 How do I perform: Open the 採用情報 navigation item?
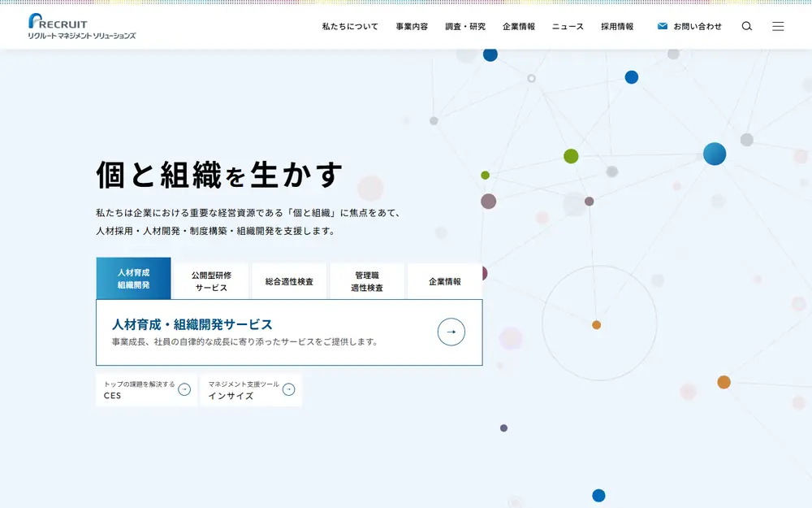click(x=617, y=27)
